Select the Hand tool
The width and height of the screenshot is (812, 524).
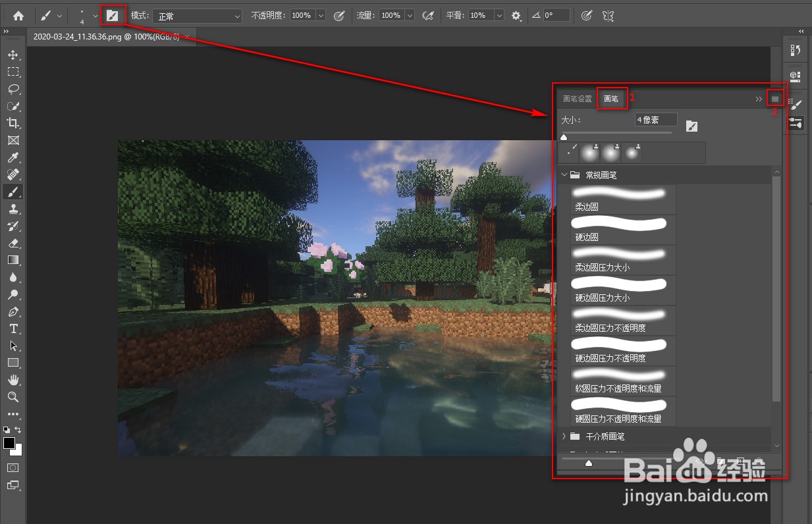[13, 380]
